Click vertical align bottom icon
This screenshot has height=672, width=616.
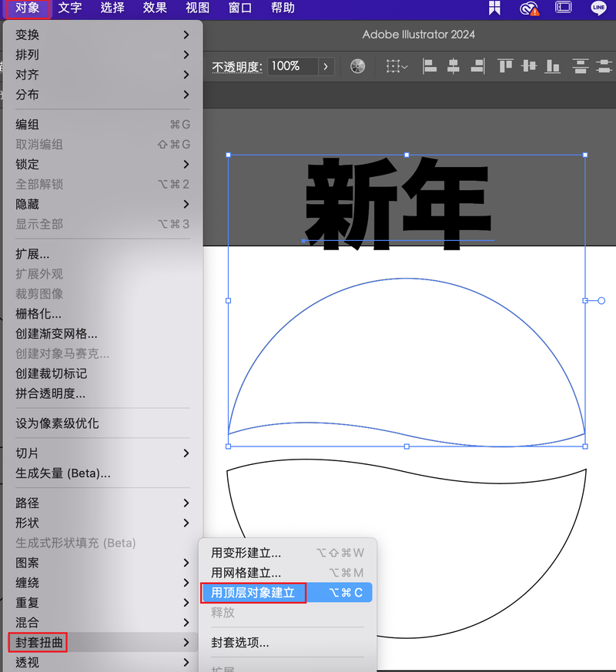(x=552, y=66)
